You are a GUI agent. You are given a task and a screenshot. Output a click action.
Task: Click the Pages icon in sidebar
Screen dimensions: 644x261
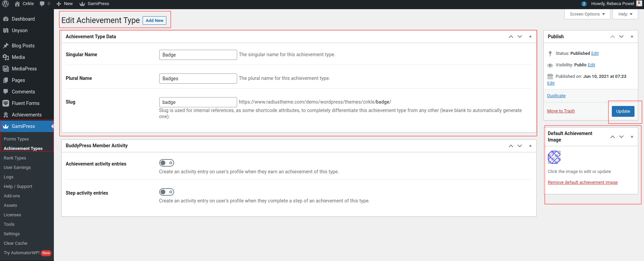[6, 80]
